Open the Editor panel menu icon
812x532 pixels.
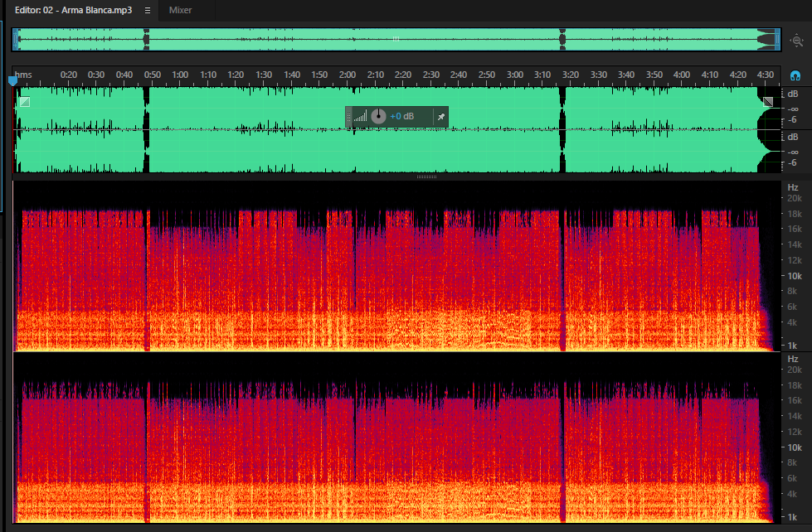click(148, 10)
